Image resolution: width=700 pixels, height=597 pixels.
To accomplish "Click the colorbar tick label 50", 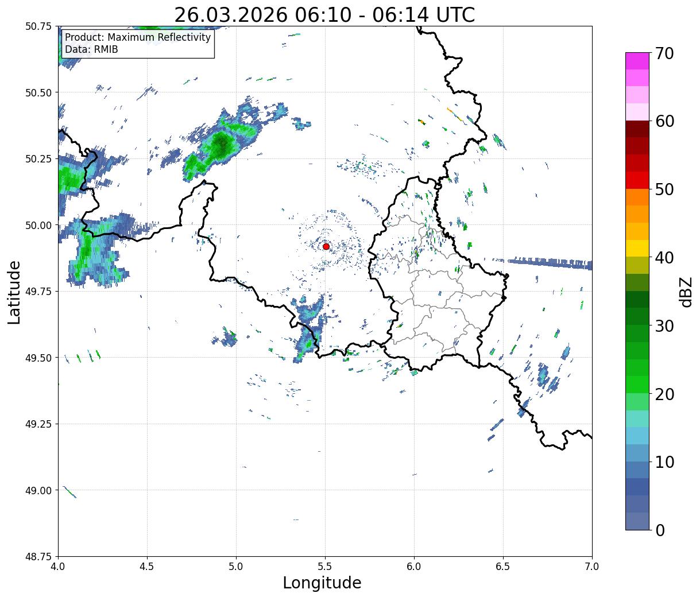I will click(x=664, y=189).
